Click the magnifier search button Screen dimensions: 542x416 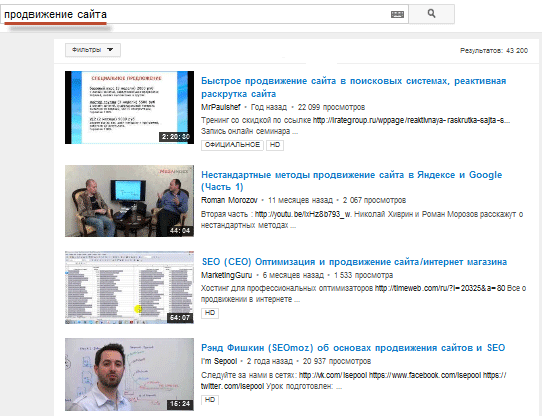coord(431,14)
